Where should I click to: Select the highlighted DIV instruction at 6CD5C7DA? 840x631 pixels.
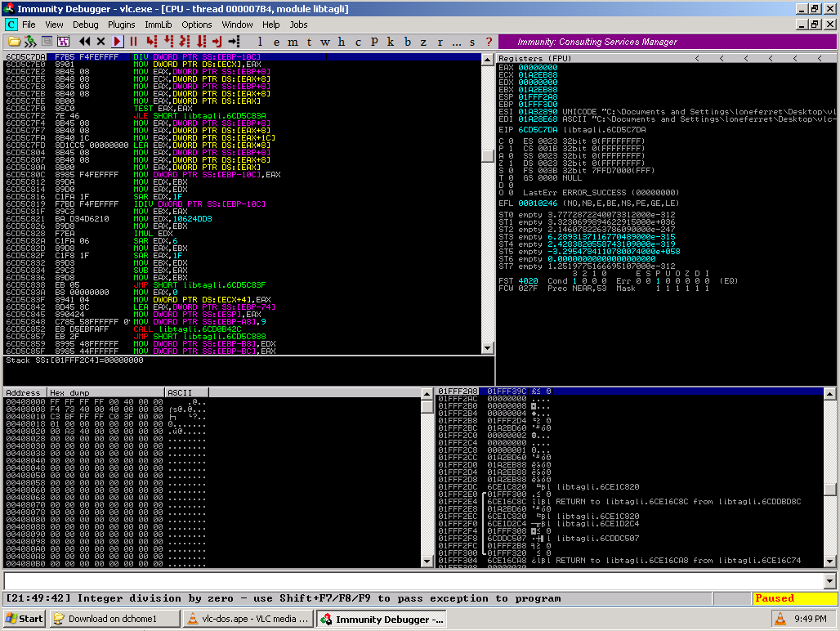[243, 56]
